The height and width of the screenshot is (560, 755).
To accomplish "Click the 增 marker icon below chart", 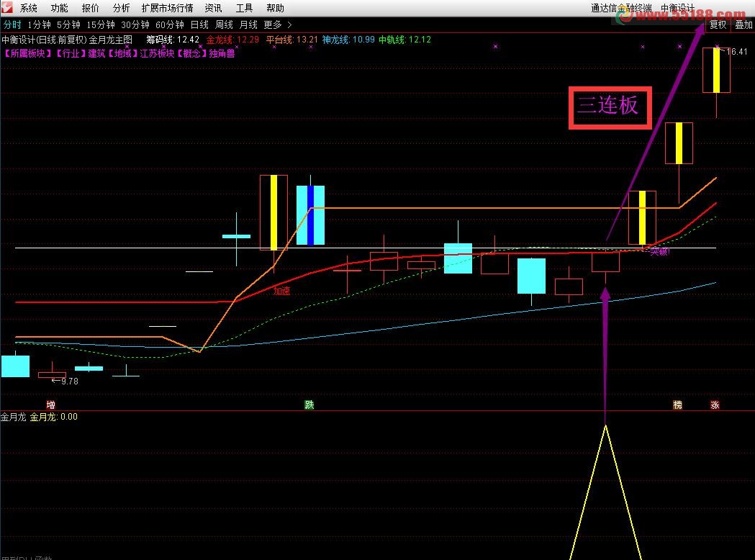I will (50, 405).
